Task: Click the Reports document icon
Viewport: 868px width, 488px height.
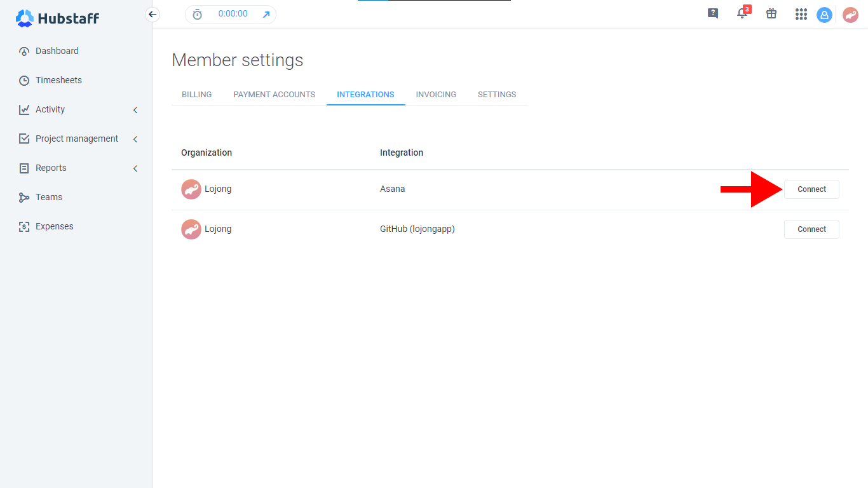Action: click(x=24, y=168)
